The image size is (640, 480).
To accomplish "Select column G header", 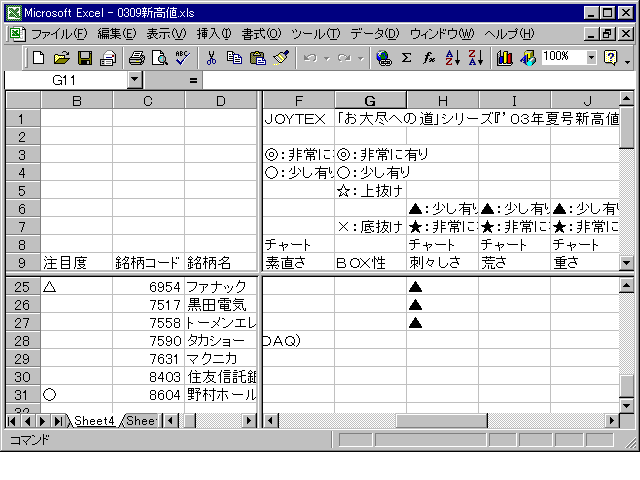I will tap(370, 100).
